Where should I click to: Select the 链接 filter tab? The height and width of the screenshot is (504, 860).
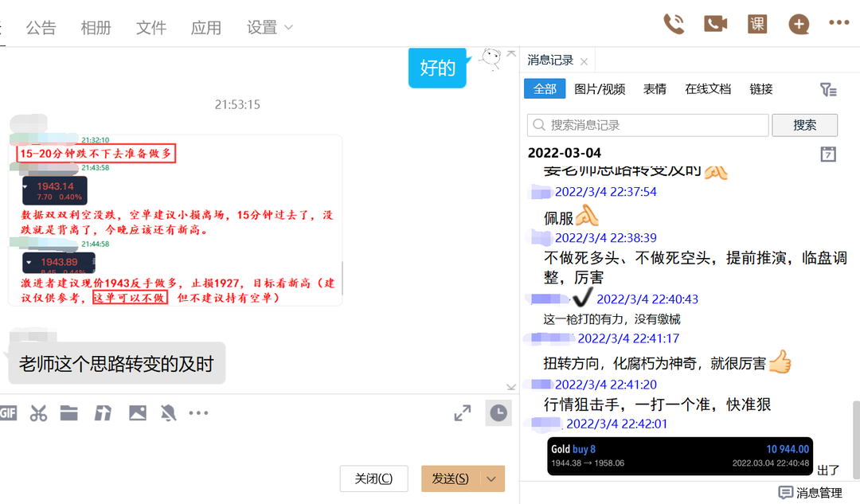(x=761, y=89)
